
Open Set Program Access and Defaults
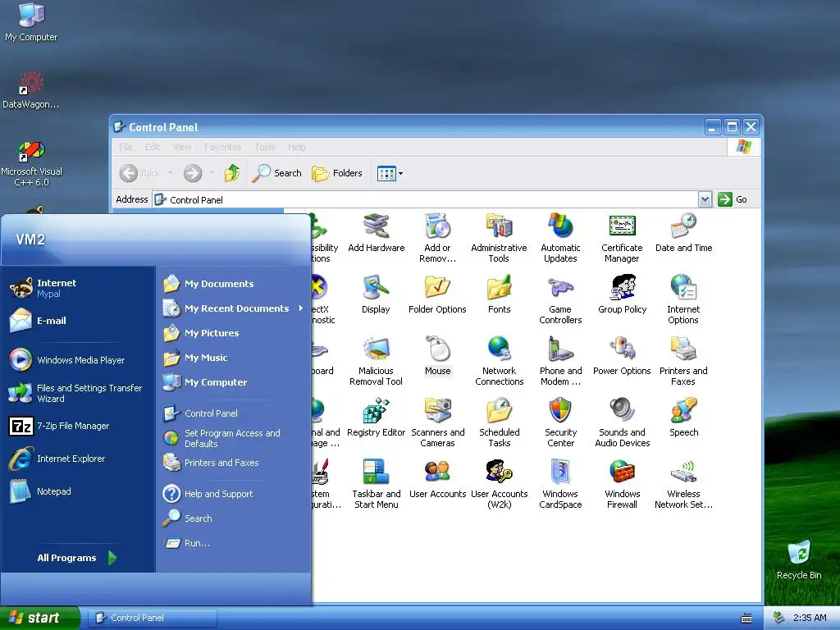tap(221, 438)
